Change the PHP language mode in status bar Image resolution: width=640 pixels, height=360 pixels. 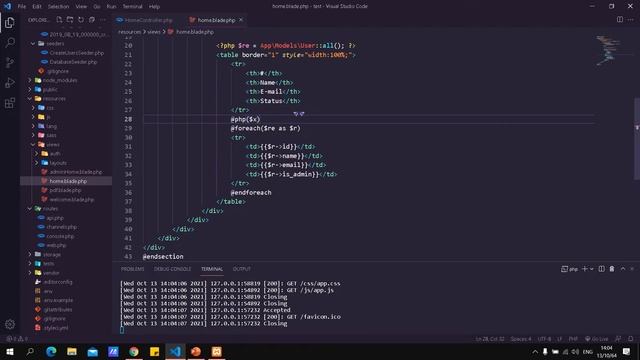click(573, 339)
